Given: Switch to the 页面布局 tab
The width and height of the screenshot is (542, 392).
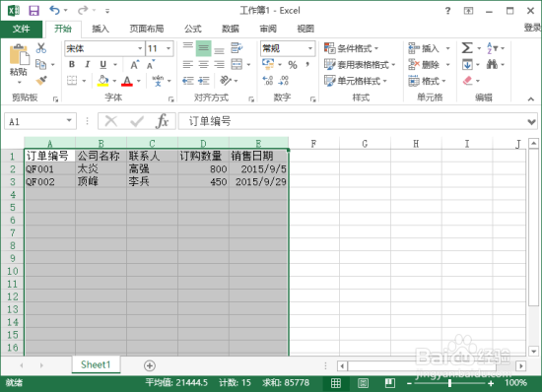Looking at the screenshot, I should 147,29.
